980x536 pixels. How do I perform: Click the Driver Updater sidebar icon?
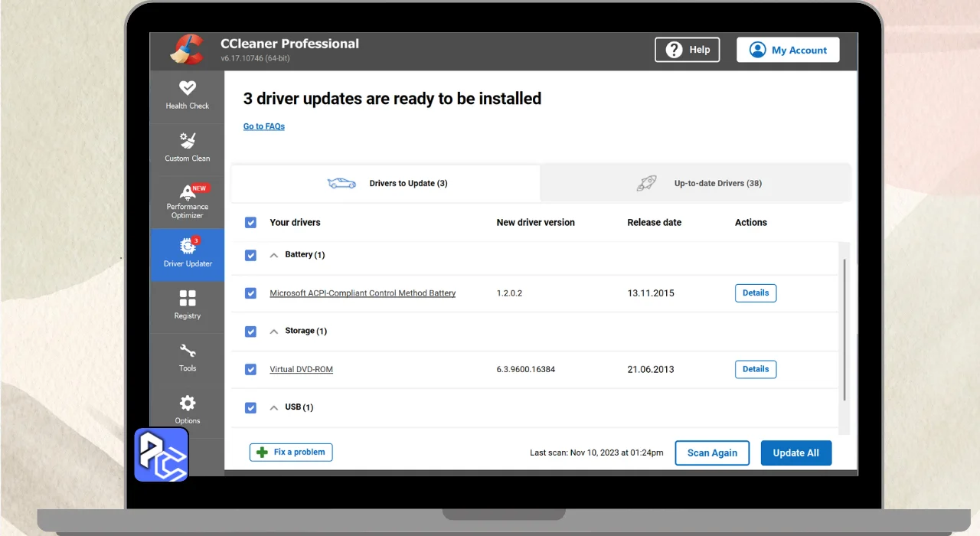click(188, 247)
